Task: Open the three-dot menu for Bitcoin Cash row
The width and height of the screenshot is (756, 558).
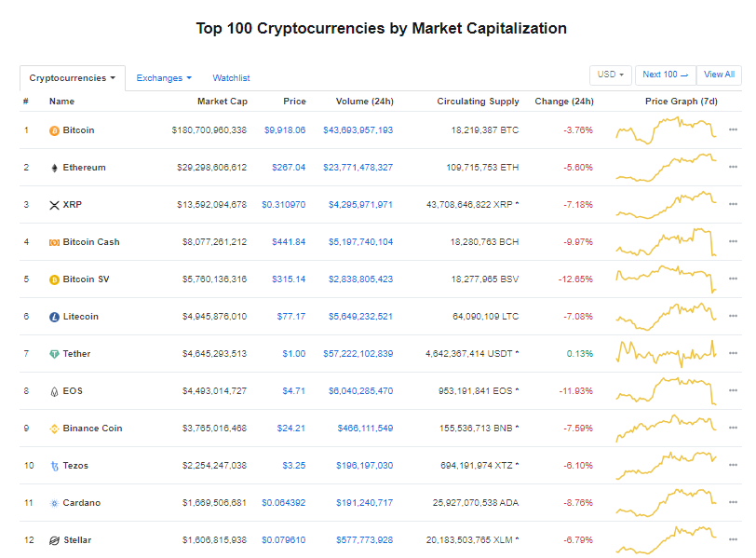Action: (x=733, y=241)
